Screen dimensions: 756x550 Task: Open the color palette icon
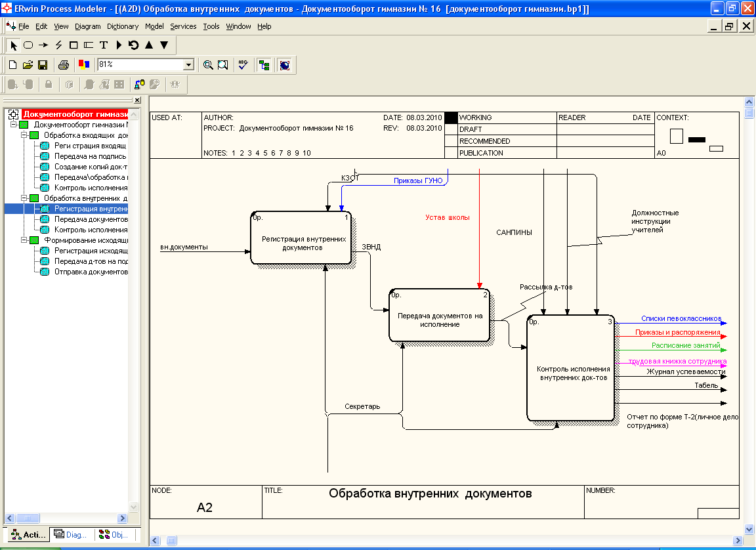pyautogui.click(x=83, y=65)
